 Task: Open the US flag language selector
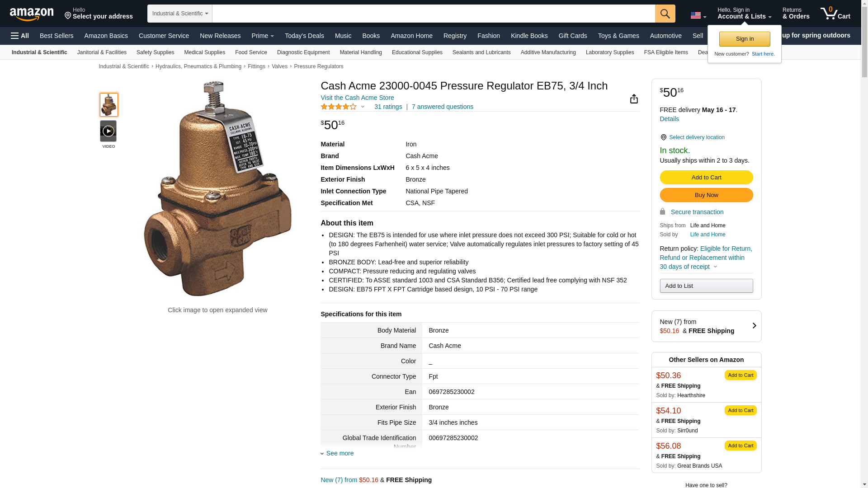(x=698, y=15)
